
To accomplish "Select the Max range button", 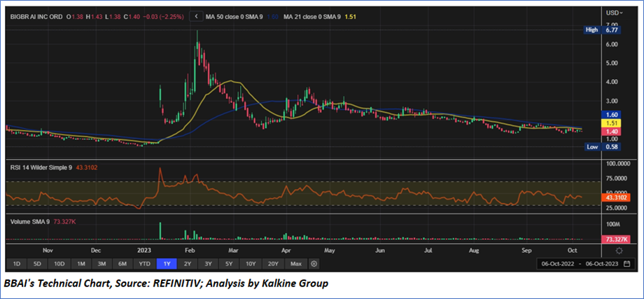I will click(295, 264).
